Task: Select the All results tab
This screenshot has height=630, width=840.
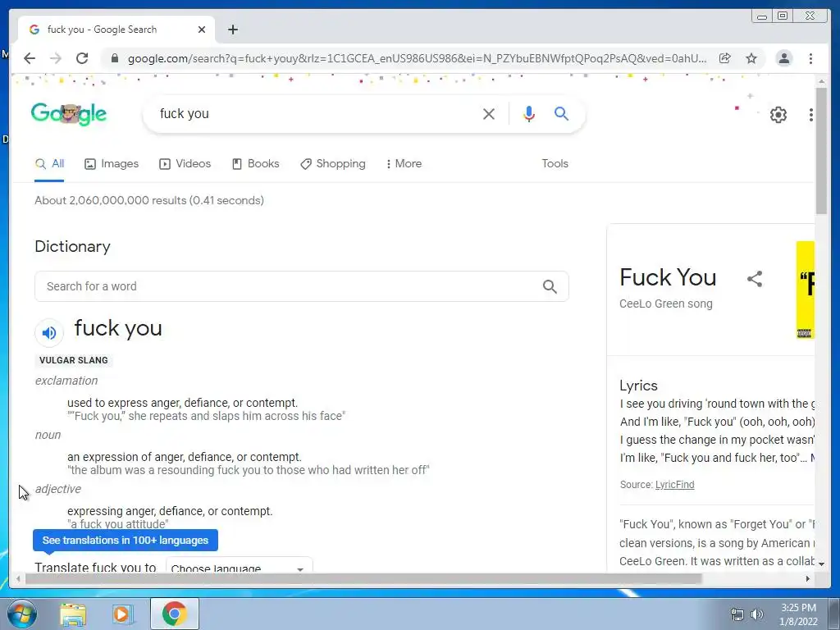Action: coord(49,164)
